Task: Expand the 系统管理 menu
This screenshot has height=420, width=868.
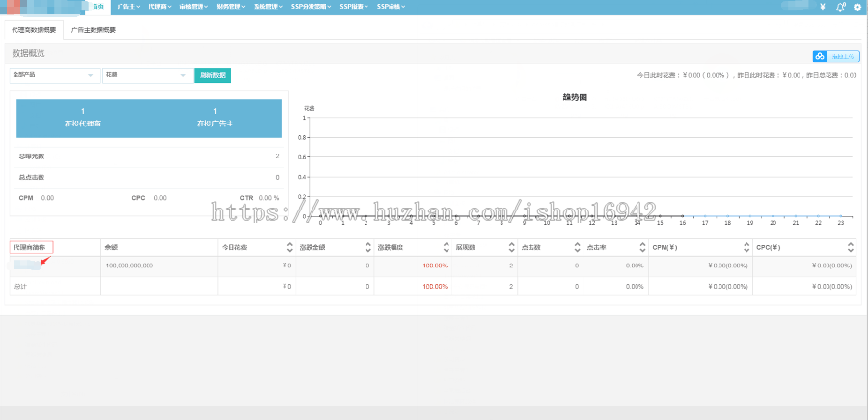Action: click(268, 7)
